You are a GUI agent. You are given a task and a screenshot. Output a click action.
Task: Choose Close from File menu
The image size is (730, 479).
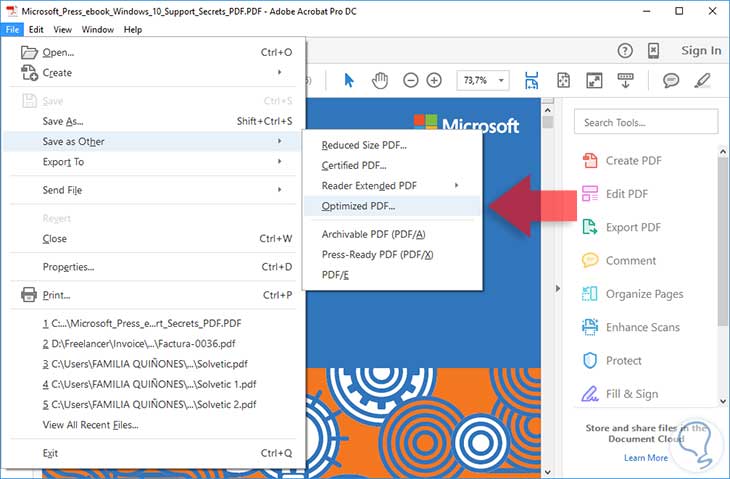(x=152, y=239)
